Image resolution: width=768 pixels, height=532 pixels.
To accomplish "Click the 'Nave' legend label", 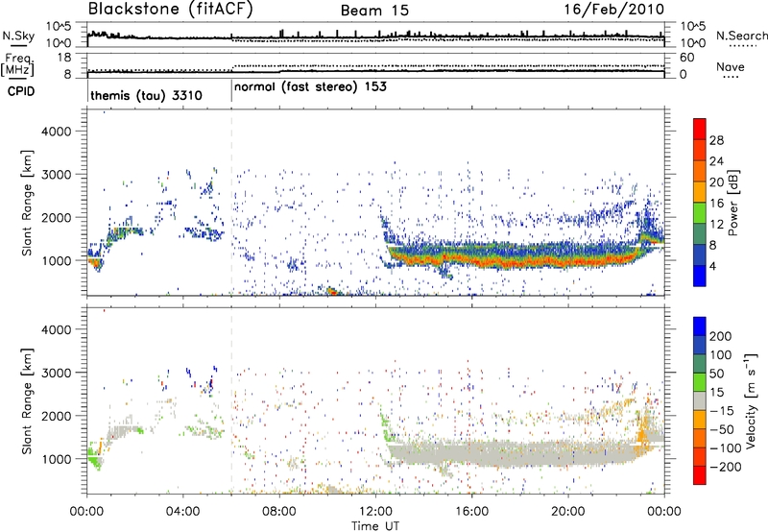I will (730, 66).
